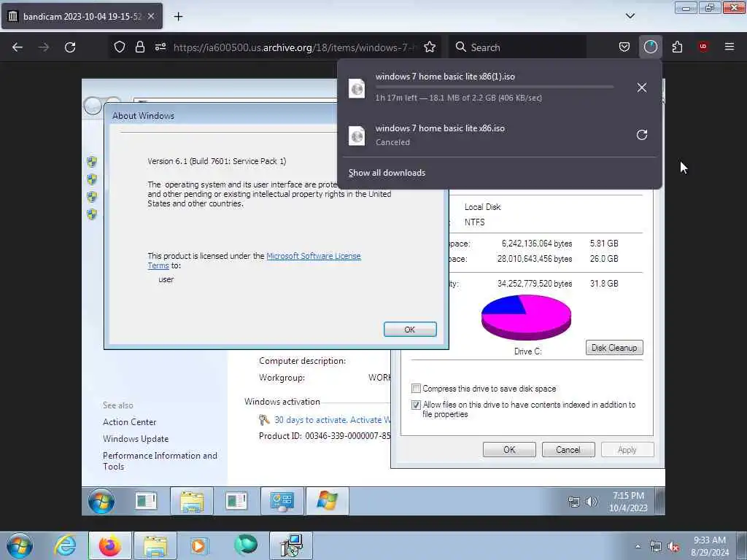747x560 pixels.
Task: Click Cancel in the disk properties dialog
Action: pyautogui.click(x=568, y=449)
